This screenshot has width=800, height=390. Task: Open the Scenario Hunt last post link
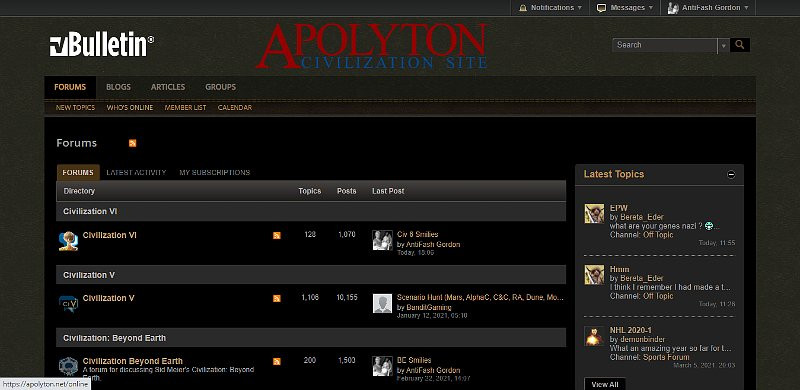point(480,298)
